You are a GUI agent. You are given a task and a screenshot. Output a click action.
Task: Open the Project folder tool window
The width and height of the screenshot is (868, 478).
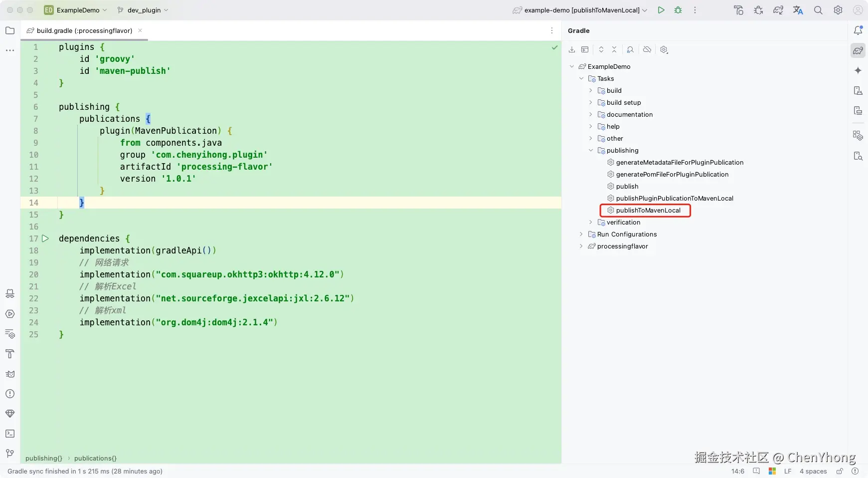coord(10,30)
